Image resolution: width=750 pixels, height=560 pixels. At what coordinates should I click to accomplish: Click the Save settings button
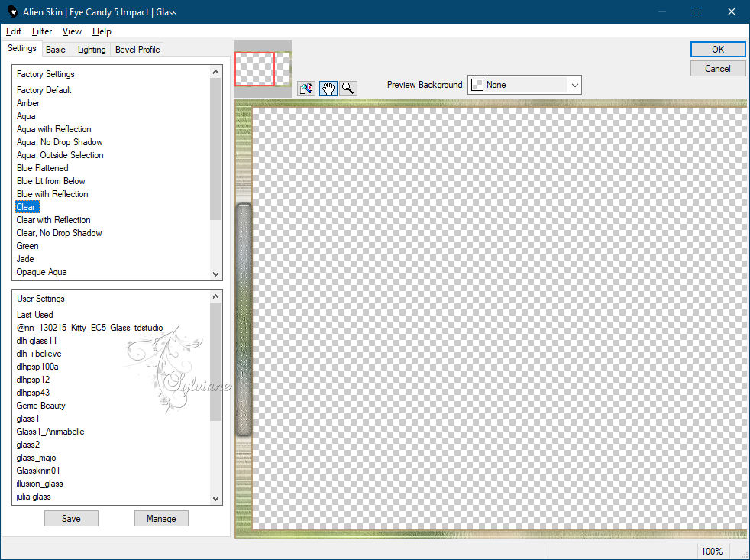pos(71,518)
